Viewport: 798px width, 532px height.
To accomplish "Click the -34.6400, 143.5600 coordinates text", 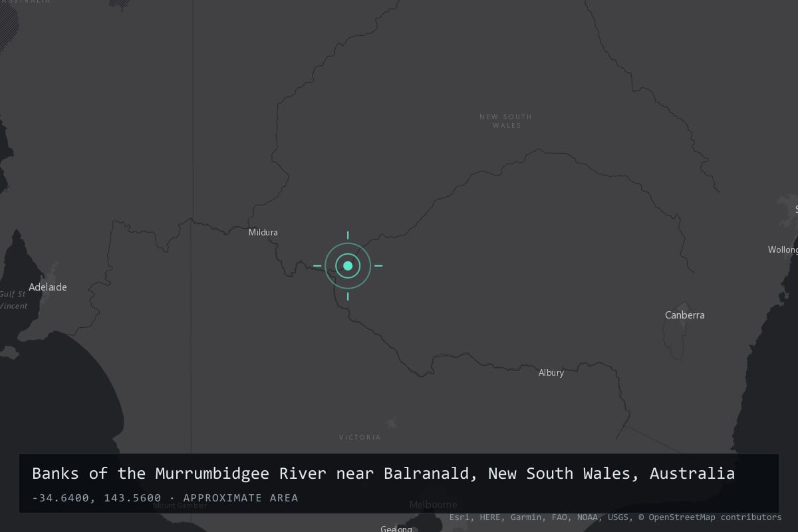I will pyautogui.click(x=96, y=498).
